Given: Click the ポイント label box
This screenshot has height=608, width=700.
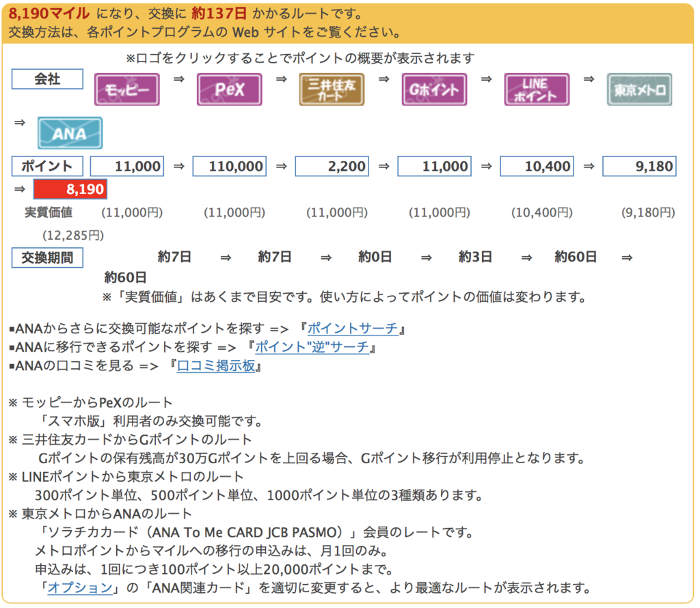Looking at the screenshot, I should point(47,166).
